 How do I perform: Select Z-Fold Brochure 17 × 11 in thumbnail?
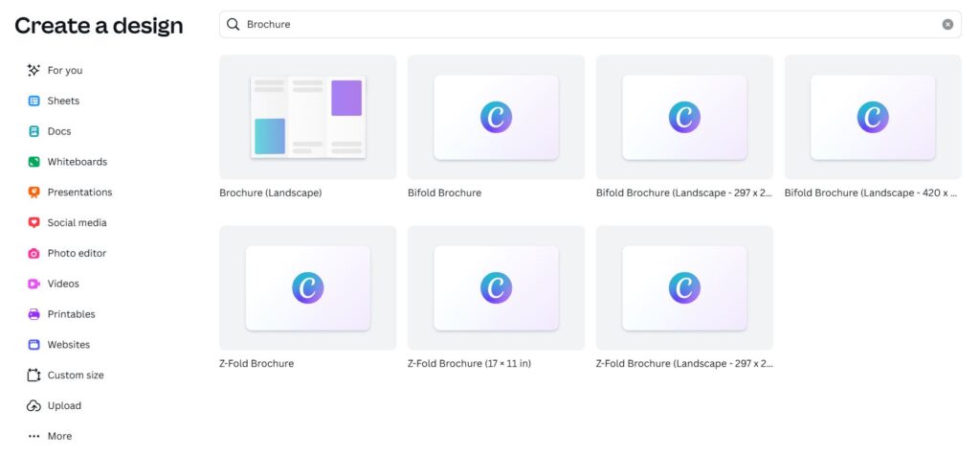[497, 288]
